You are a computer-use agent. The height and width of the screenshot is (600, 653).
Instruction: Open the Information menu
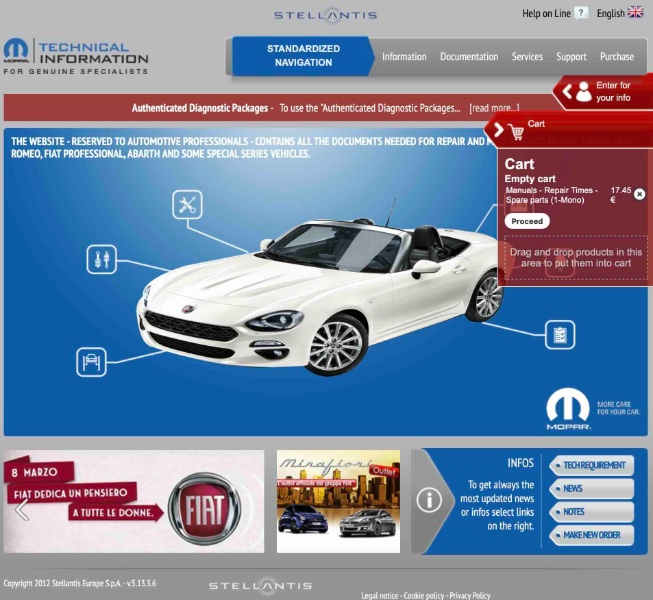click(x=404, y=57)
